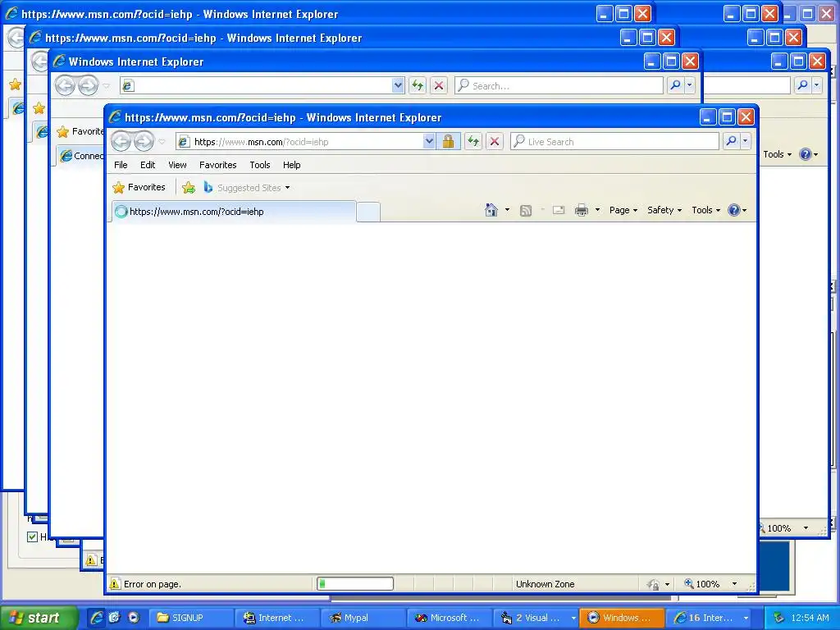The image size is (840, 630).
Task: Open the Recent Pages arrow beside the front window's Forward button
Action: 162,142
